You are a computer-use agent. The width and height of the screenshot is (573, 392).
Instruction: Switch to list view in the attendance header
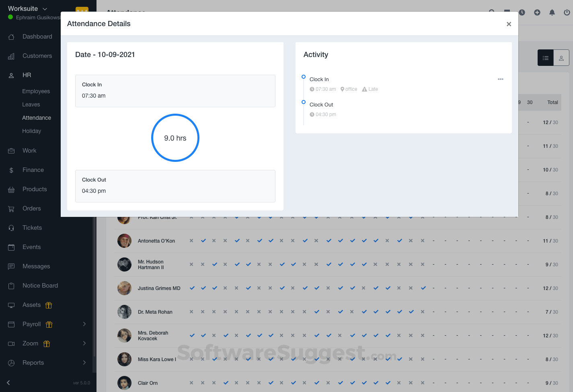pos(545,57)
